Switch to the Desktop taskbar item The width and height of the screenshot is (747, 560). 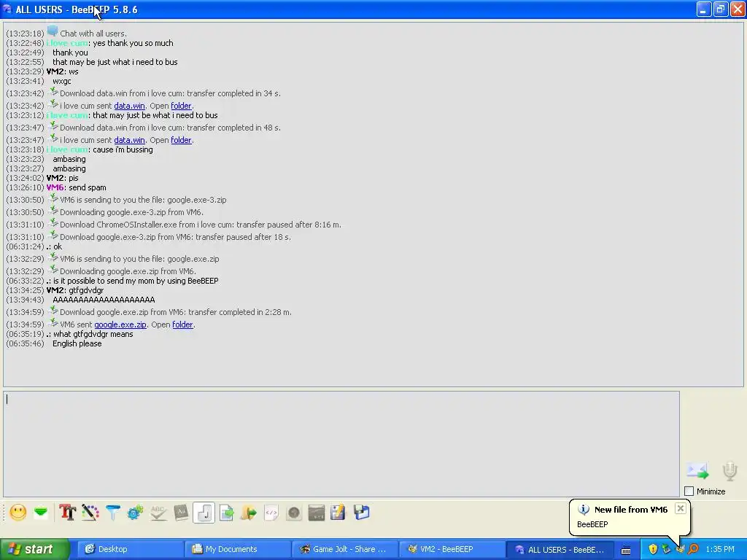[130, 550]
